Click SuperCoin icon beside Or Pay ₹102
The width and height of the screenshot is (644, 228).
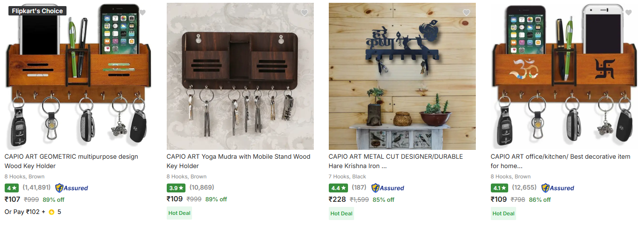52,212
